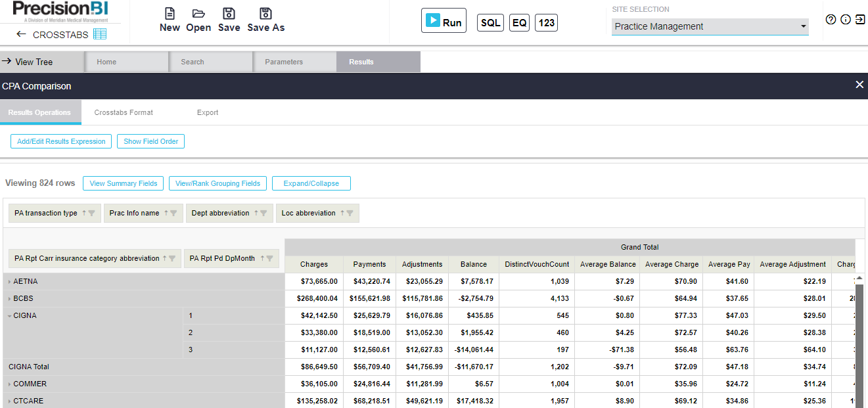View the query with the SQL icon
Image resolution: width=868 pixels, height=408 pixels.
[x=490, y=22]
